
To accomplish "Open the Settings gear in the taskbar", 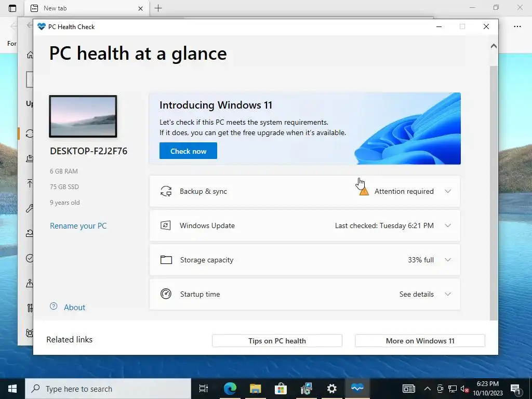I will tap(331, 389).
